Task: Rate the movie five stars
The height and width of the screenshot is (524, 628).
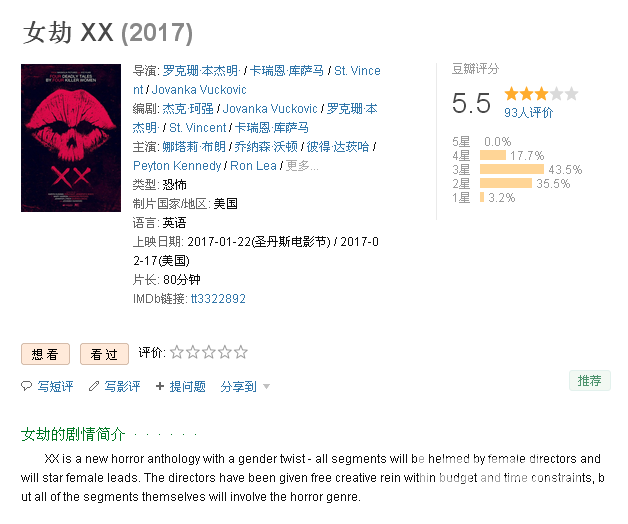Action: click(241, 352)
